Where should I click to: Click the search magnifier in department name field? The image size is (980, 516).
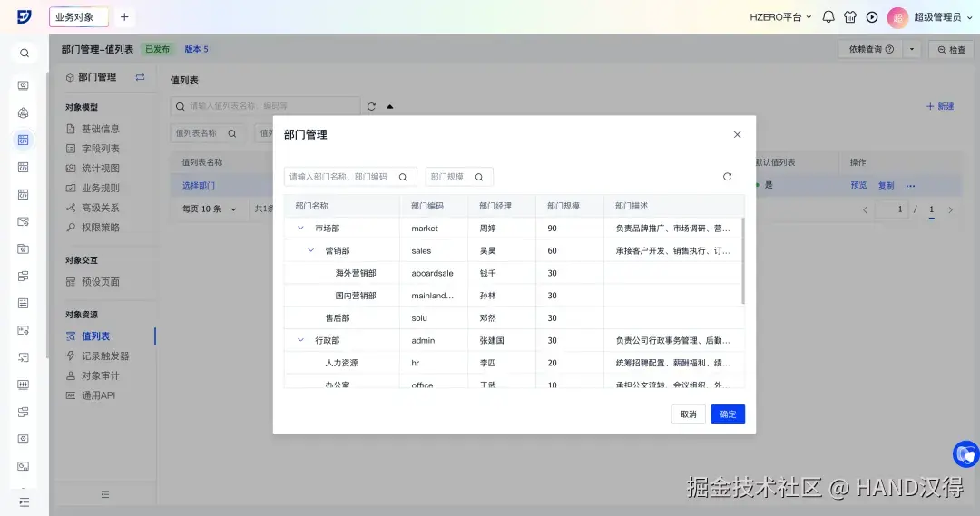click(x=403, y=177)
